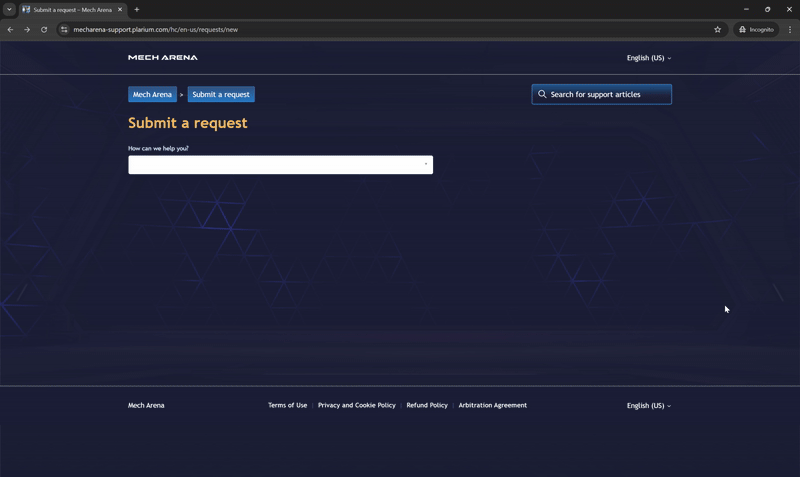Open the Privacy and Cookie Policy link

click(x=356, y=406)
